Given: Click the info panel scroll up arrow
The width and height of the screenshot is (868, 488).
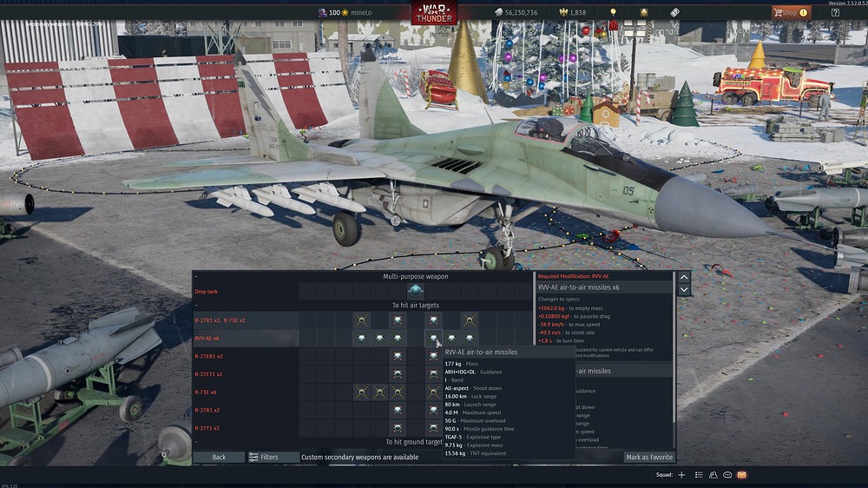Looking at the screenshot, I should [x=684, y=277].
